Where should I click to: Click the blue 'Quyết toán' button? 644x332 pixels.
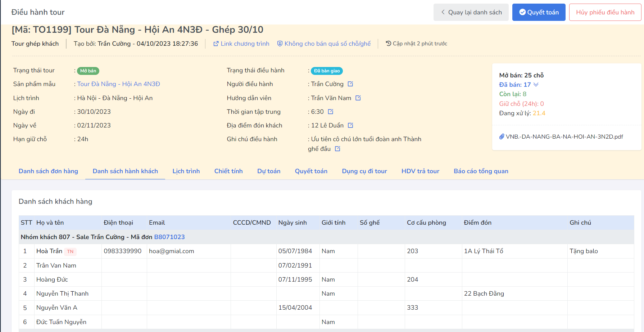point(539,12)
